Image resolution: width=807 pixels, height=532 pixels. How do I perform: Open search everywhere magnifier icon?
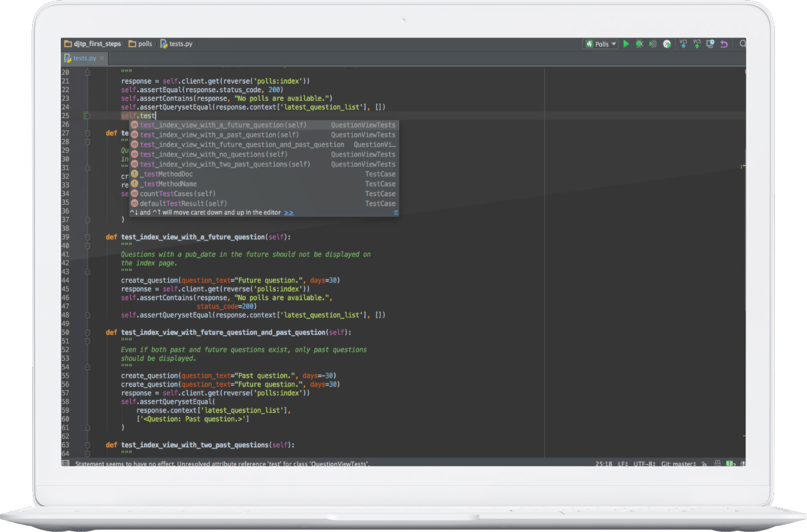[742, 44]
